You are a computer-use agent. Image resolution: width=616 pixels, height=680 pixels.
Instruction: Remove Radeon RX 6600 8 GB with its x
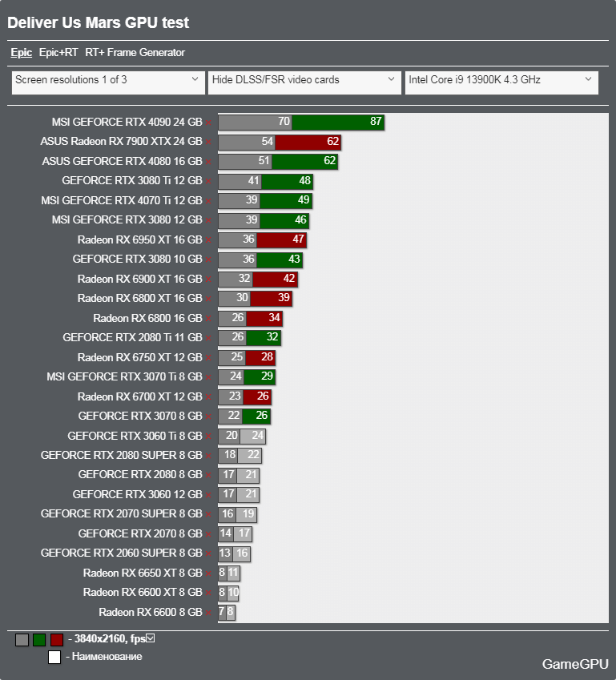click(208, 614)
